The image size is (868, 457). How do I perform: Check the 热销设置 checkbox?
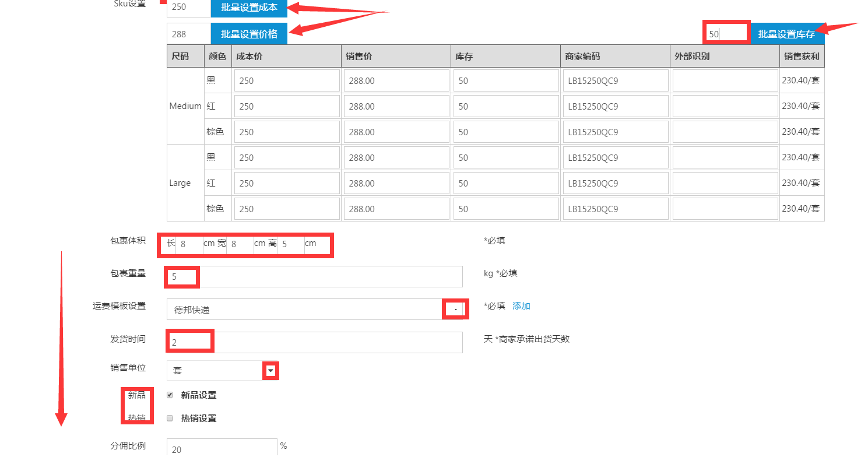pos(170,418)
